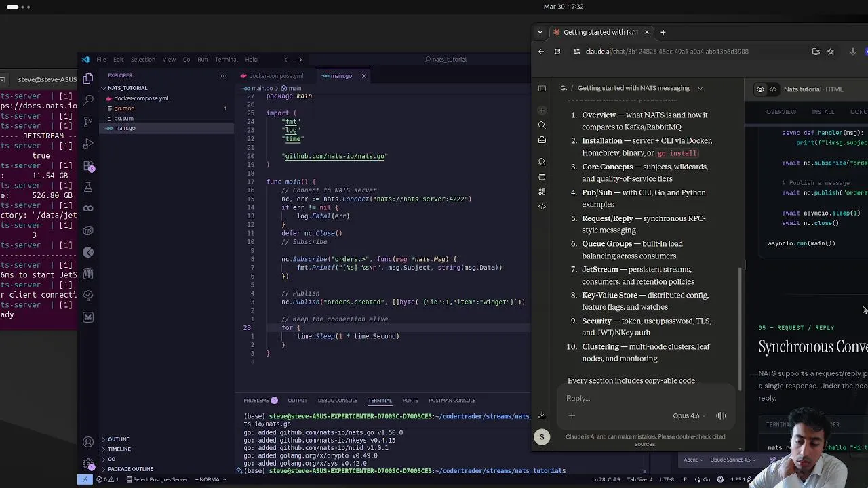The image size is (868, 488).
Task: Click Ln 28, Col 9 status bar item
Action: coord(608,480)
